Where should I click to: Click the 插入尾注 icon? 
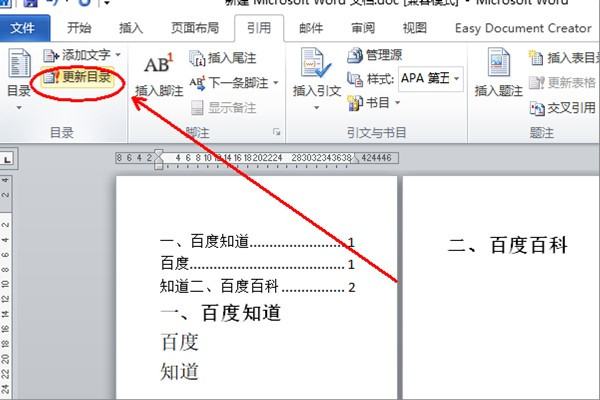coord(197,58)
